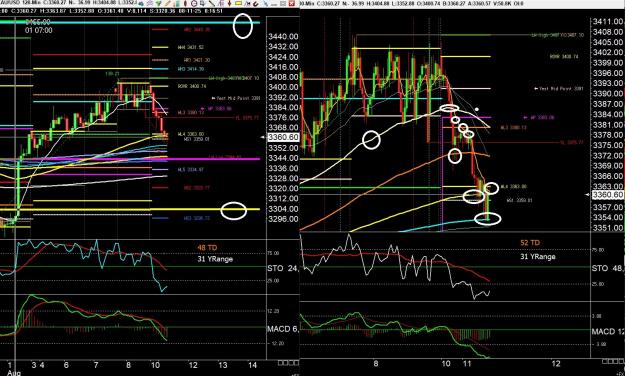The height and width of the screenshot is (376, 625).
Task: Click '31 YRange' under 48 TD
Action: coord(215,259)
